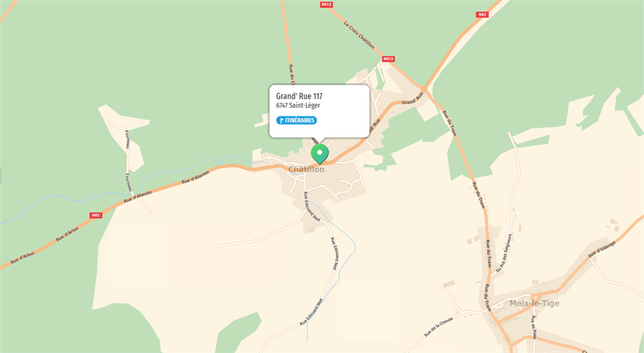The width and height of the screenshot is (644, 353).
Task: Click the Rue de Plate street label
Action: pos(534,327)
